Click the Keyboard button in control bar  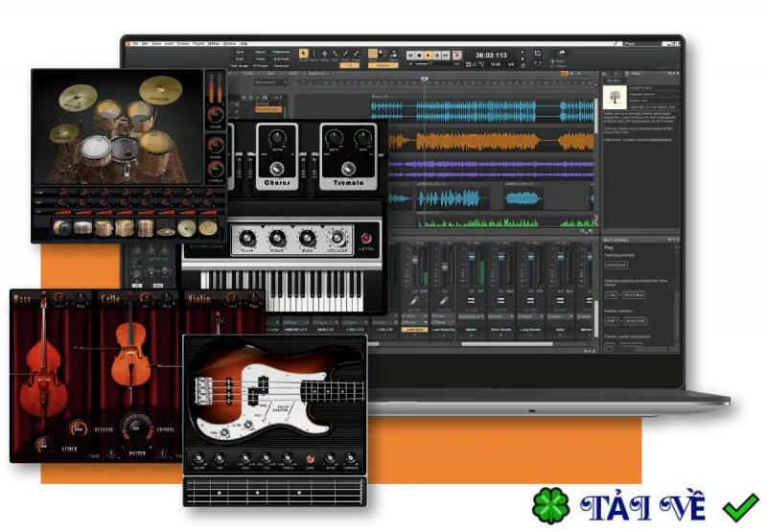(281, 65)
